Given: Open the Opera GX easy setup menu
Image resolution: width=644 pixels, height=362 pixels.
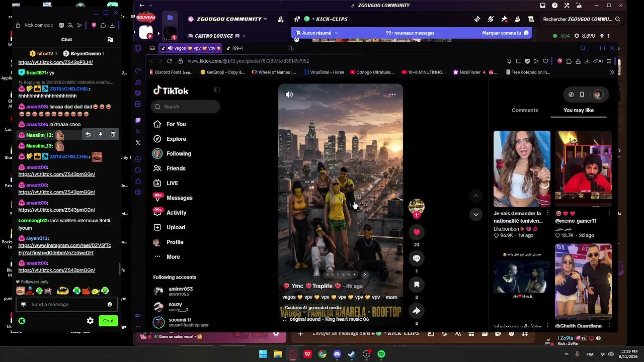Looking at the screenshot, I should [609, 61].
